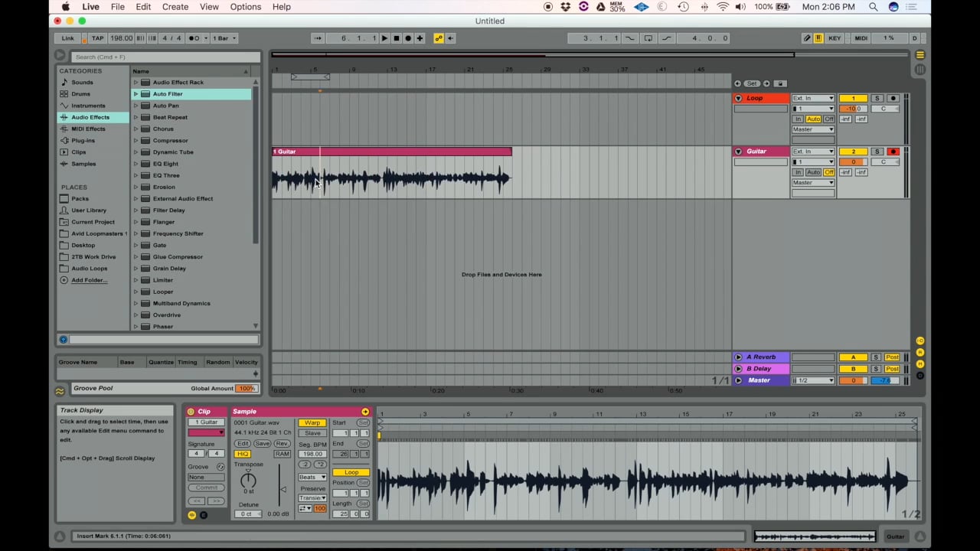Activate the TAP tempo control
980x551 pixels.
[97, 37]
